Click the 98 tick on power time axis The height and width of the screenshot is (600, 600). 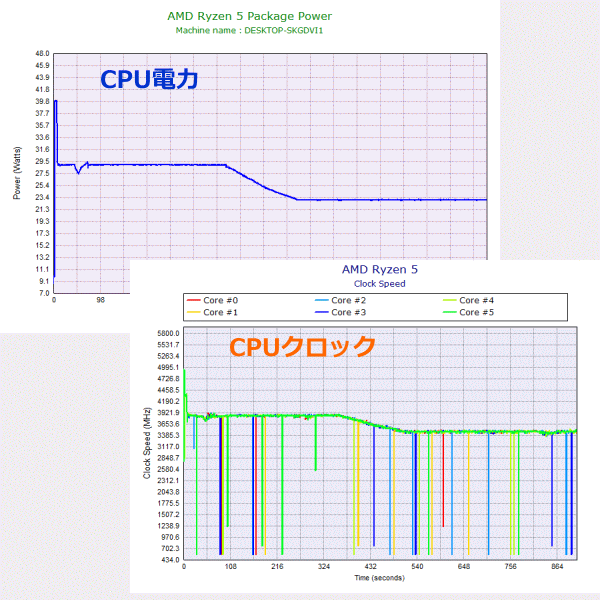coord(100,300)
